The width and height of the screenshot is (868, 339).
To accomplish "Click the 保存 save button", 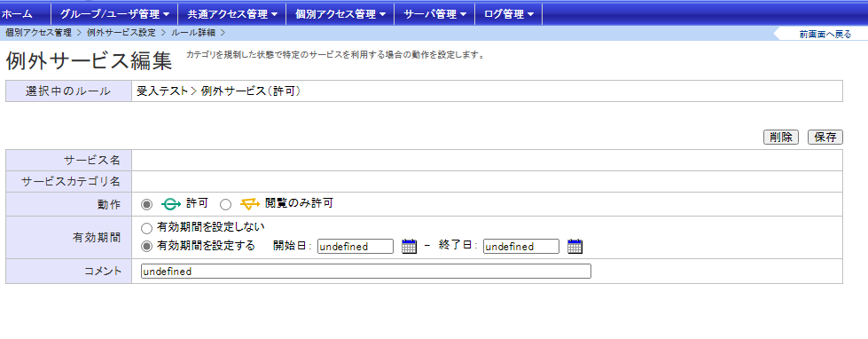I will click(x=825, y=138).
